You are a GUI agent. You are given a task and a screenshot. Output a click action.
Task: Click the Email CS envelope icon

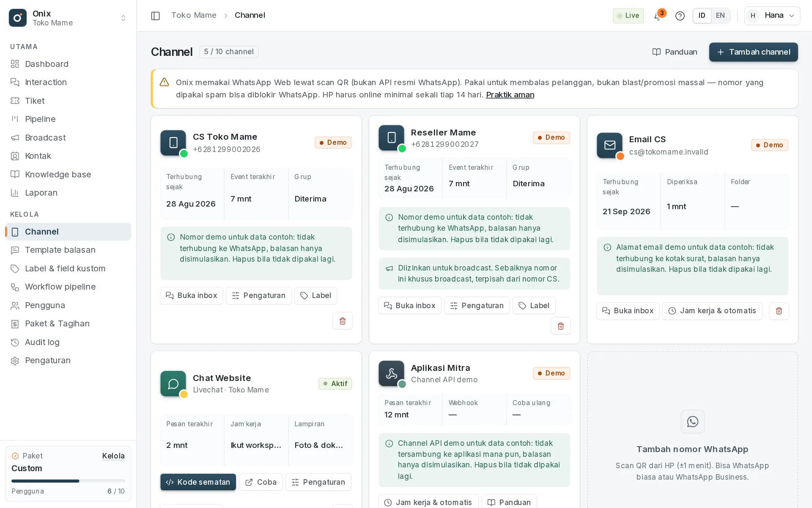(609, 145)
